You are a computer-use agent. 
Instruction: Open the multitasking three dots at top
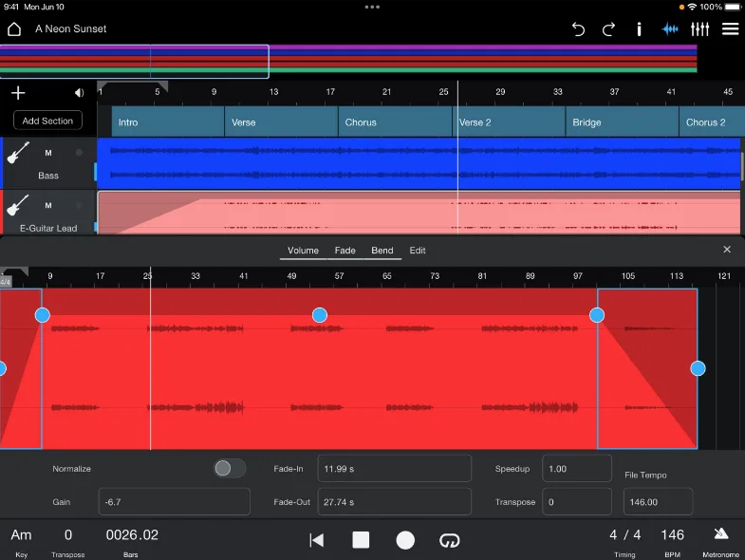tap(372, 8)
